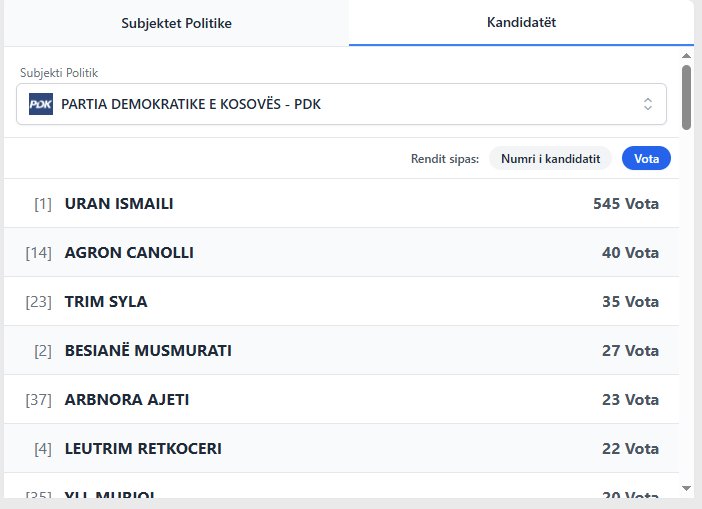Select Besianë Musmurati from list
Screen dimensions: 702x509
[340, 351]
